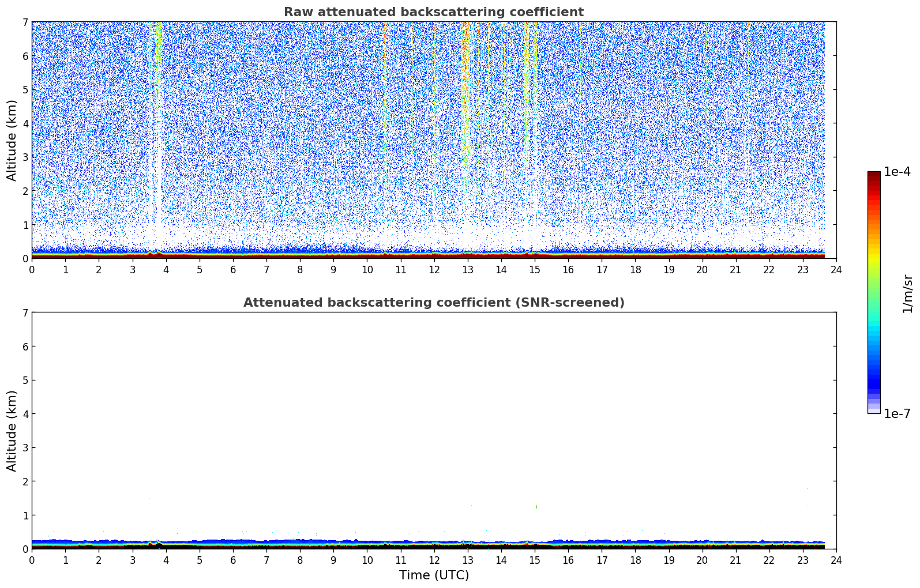Click the top plot's "Altitude (km)" label
This screenshot has width=920, height=588.
click(12, 140)
